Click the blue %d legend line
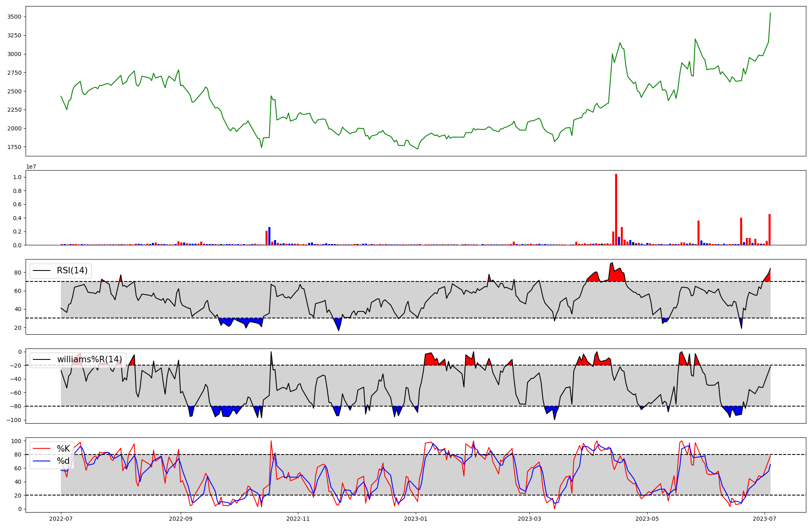Screen dimensions: 812x528 coord(41,461)
